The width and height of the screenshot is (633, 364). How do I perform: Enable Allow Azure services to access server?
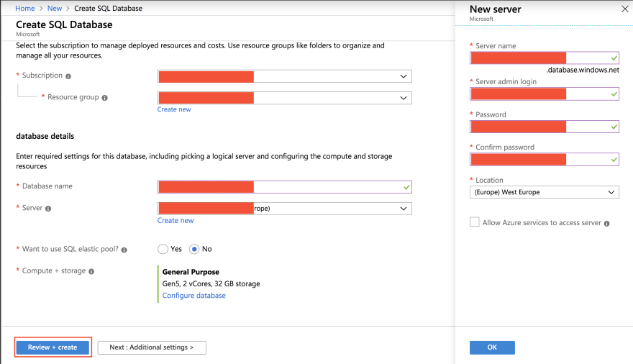[x=474, y=222]
